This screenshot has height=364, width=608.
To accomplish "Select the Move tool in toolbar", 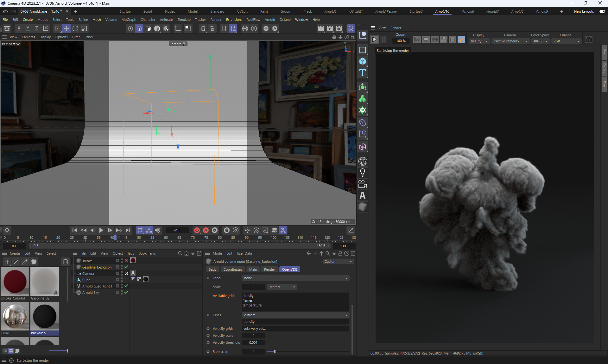I will coord(66,29).
